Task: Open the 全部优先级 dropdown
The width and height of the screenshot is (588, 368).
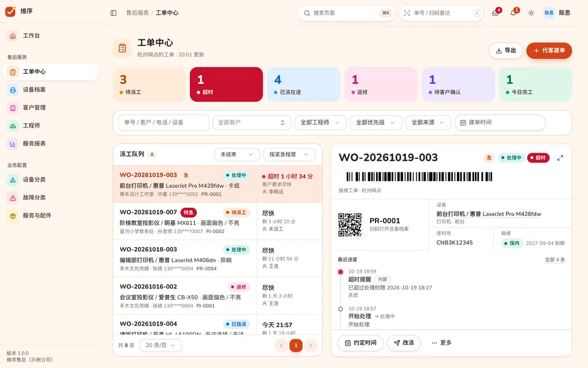Action: [x=375, y=123]
